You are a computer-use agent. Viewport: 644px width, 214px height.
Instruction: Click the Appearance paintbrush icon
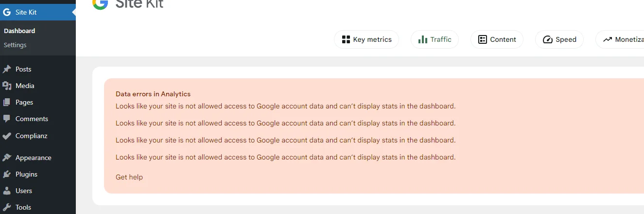(7, 158)
